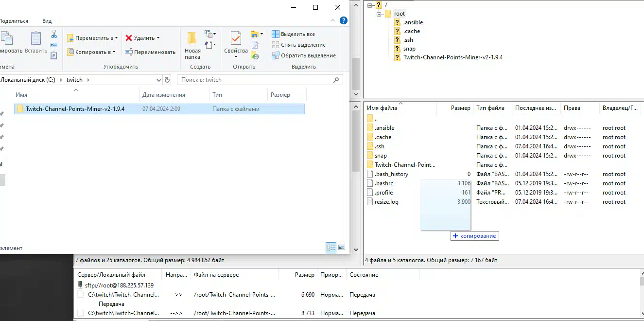Click Deselect (Снять выделение)
Screen dimensions: 644x321
[298, 45]
